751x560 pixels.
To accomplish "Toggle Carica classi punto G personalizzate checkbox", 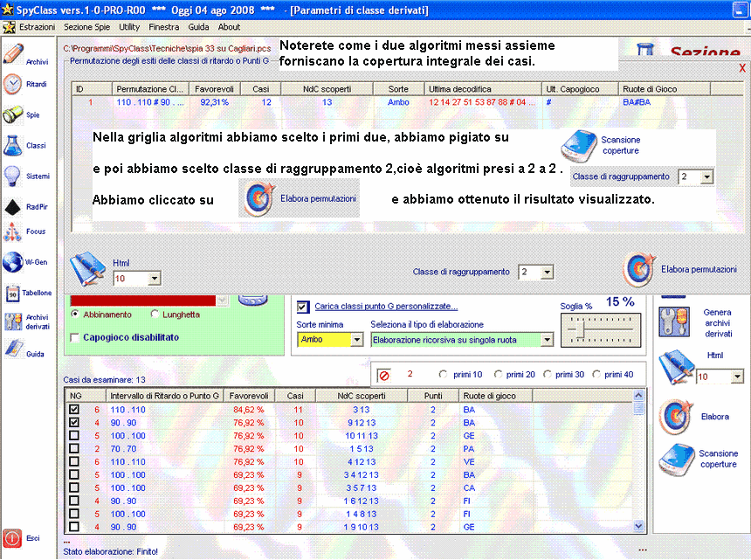I will [x=302, y=307].
